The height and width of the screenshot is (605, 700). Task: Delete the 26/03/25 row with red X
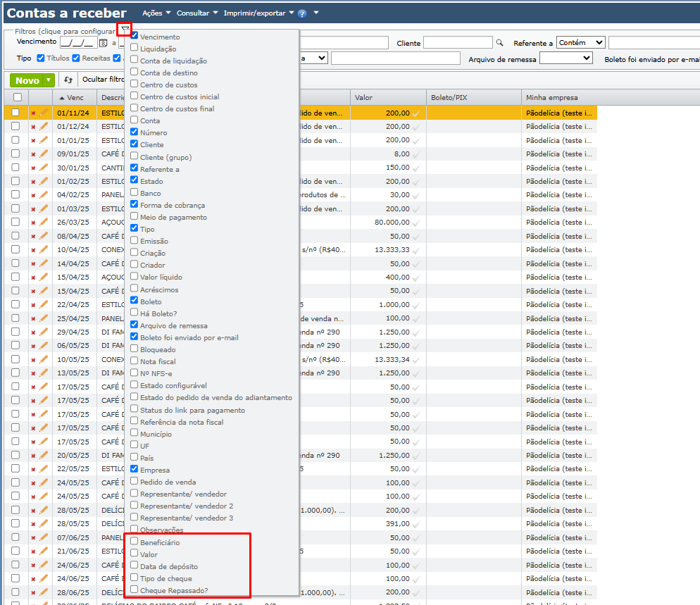[x=33, y=223]
